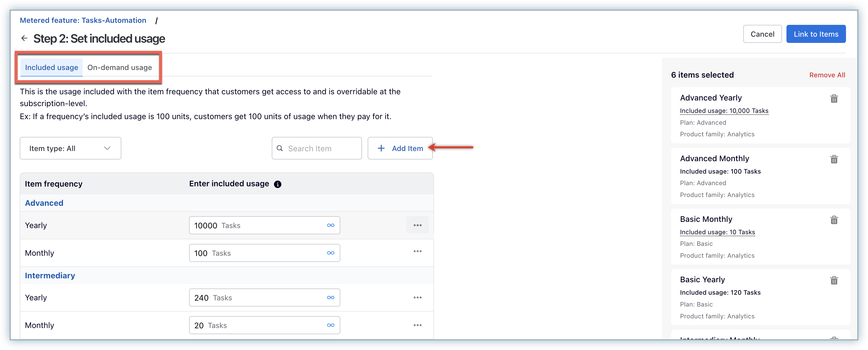Set unlimited usage for Intermediary Monthly
Screen dimensions: 868x350
tap(330, 325)
